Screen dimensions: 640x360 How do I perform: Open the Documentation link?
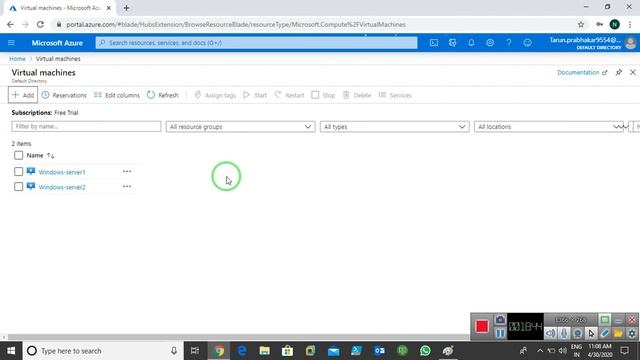(582, 72)
